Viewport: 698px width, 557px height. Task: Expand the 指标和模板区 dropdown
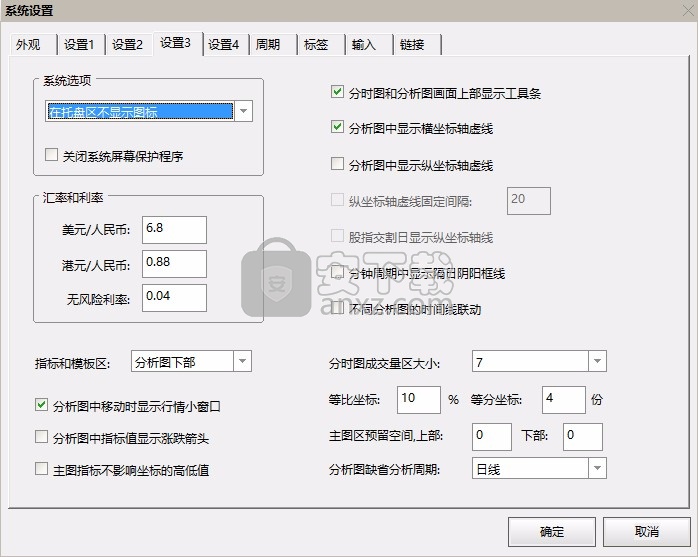point(243,361)
